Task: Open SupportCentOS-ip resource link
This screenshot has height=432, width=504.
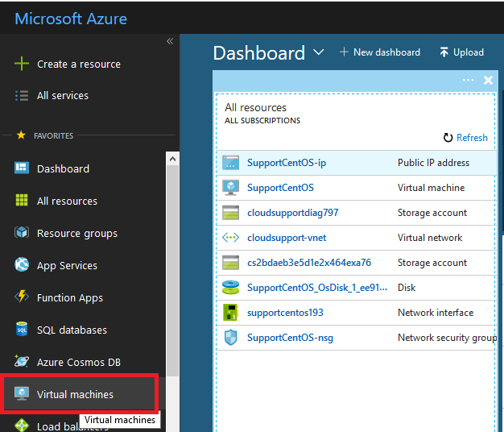Action: 287,163
